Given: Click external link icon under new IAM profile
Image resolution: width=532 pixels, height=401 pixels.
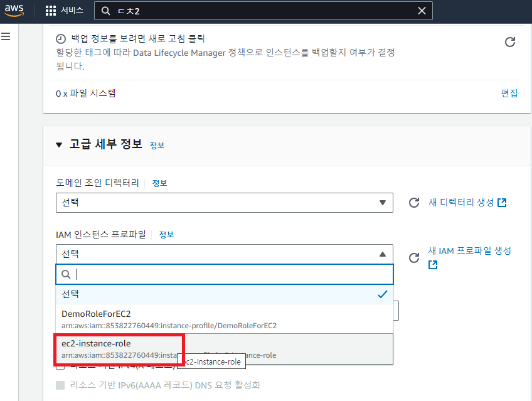Looking at the screenshot, I should pos(433,265).
